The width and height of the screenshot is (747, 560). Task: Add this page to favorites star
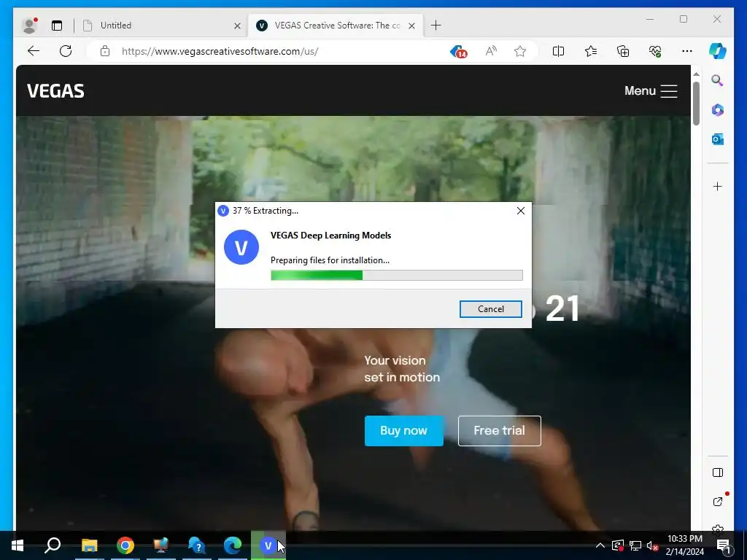tap(519, 51)
